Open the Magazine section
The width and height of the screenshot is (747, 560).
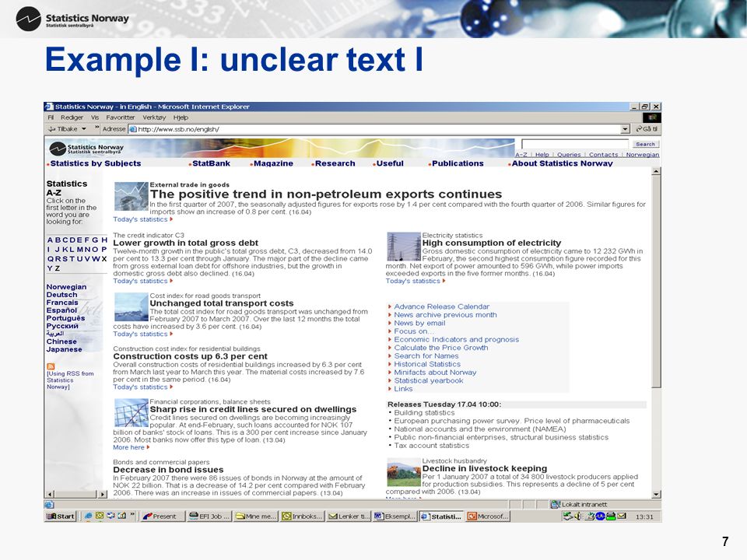point(273,163)
